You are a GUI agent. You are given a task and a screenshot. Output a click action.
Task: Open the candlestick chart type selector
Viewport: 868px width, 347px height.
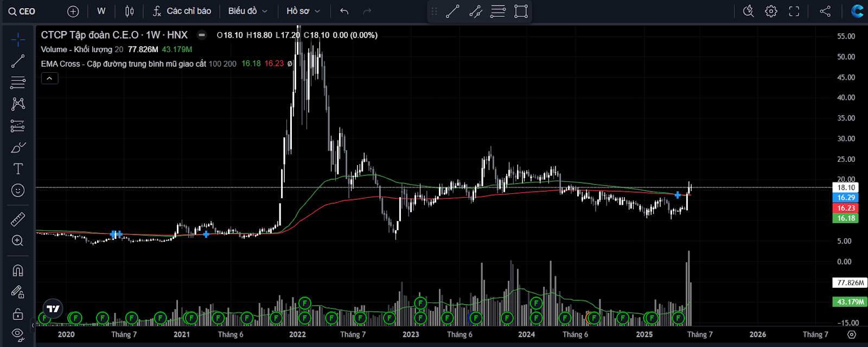(x=129, y=11)
